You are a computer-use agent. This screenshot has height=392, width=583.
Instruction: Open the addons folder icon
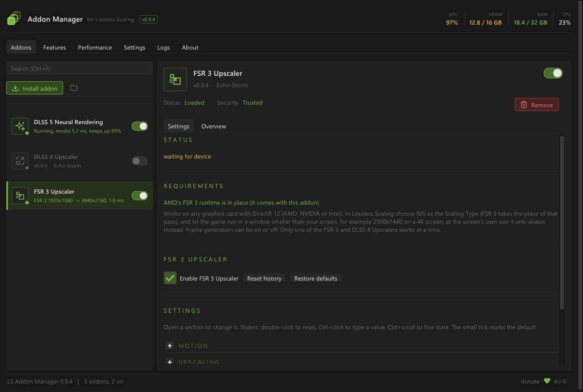coord(74,88)
